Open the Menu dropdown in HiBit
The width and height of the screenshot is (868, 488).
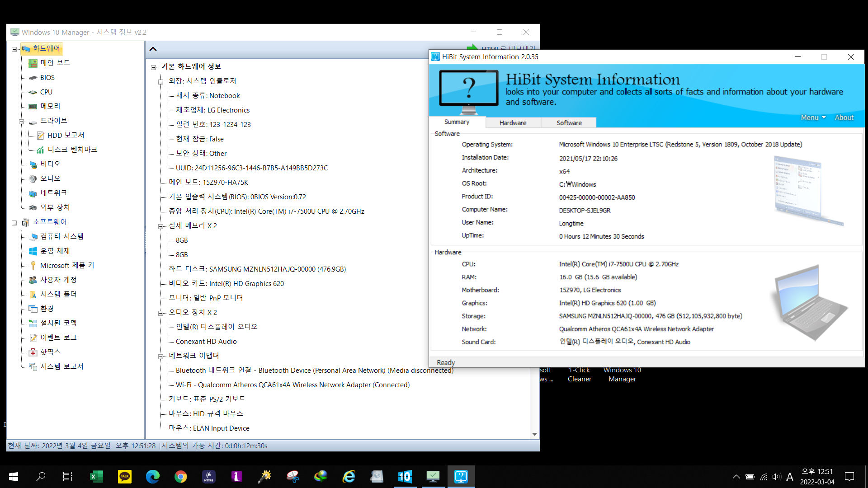tap(813, 117)
